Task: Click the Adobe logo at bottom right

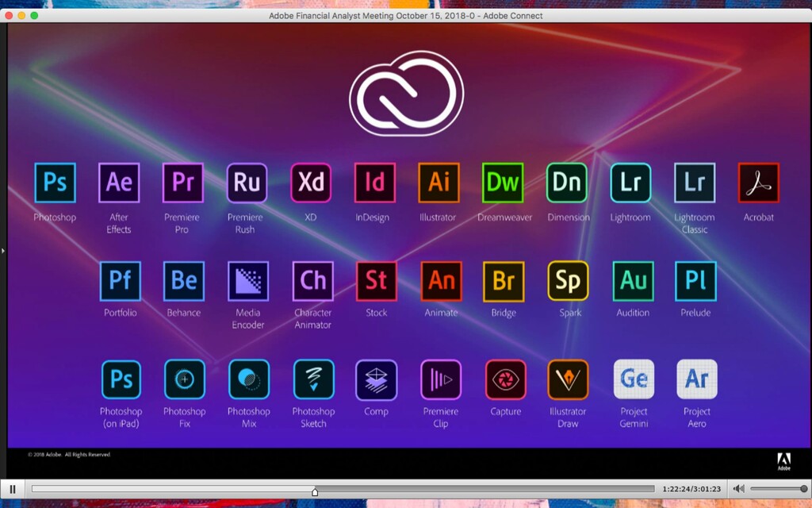Action: point(784,461)
